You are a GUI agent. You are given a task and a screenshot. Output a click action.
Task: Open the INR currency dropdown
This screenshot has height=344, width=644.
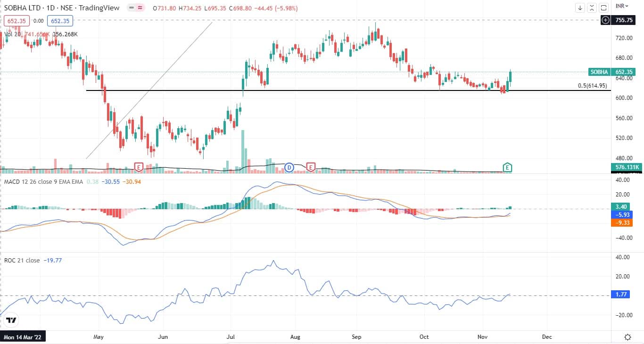pyautogui.click(x=622, y=6)
